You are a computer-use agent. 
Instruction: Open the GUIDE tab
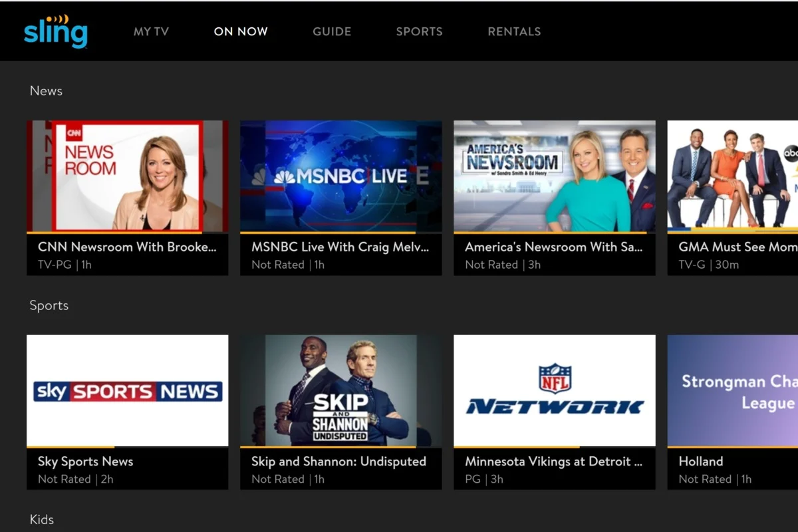(332, 31)
